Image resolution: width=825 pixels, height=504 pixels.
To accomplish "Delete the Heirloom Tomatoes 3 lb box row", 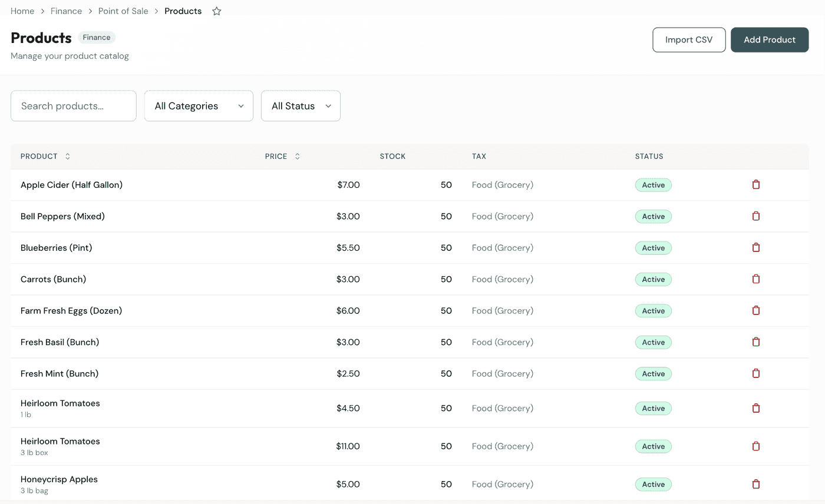I will 756,446.
